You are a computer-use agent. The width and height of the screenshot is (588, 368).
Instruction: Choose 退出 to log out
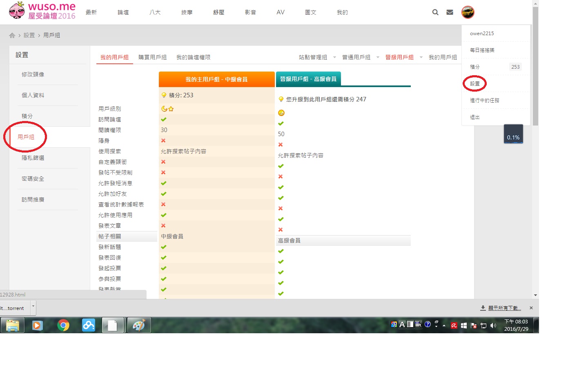click(x=475, y=117)
